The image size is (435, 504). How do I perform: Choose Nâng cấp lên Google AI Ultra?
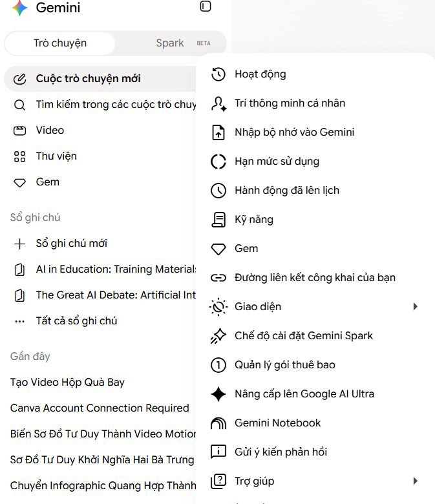[315, 394]
